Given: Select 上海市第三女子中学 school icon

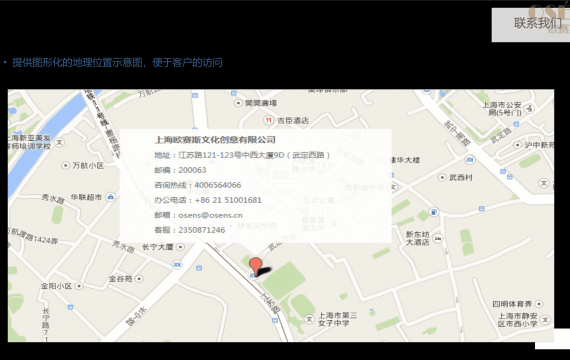Looking at the screenshot, I should [x=309, y=319].
